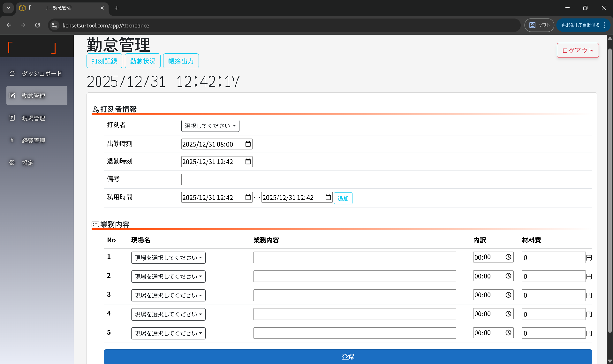The image size is (613, 364).
Task: Open the 打刻者 selection dropdown
Action: 210,125
